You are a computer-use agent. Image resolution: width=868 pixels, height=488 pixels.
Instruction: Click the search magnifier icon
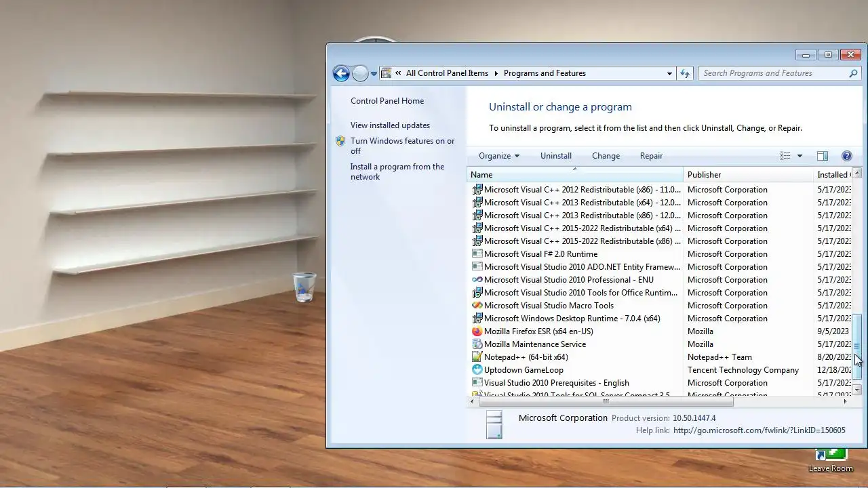(x=854, y=73)
